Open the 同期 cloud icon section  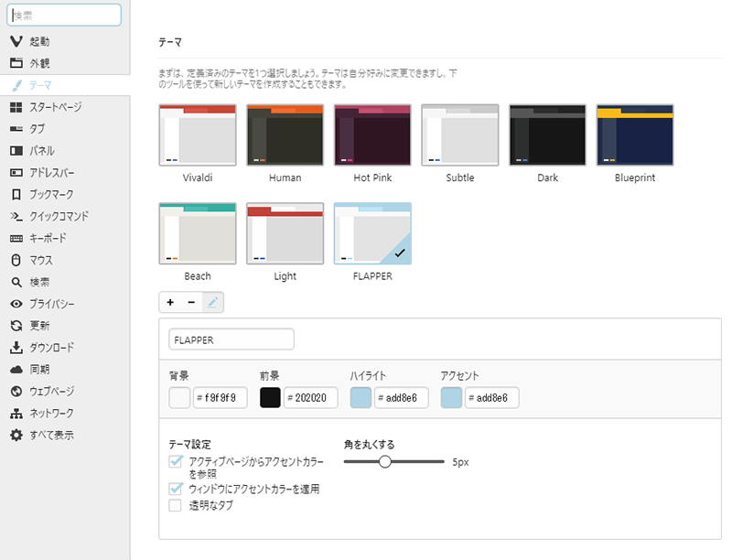coord(16,370)
